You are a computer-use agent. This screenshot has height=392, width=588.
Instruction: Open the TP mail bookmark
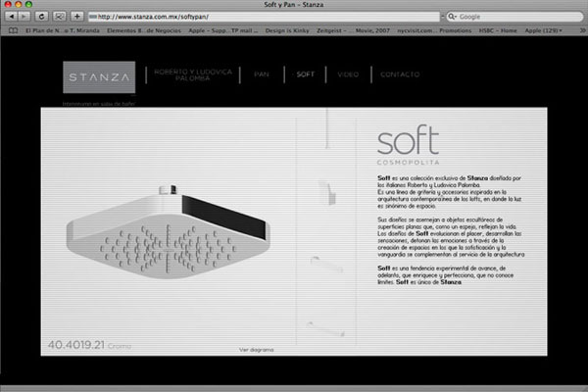(244, 30)
